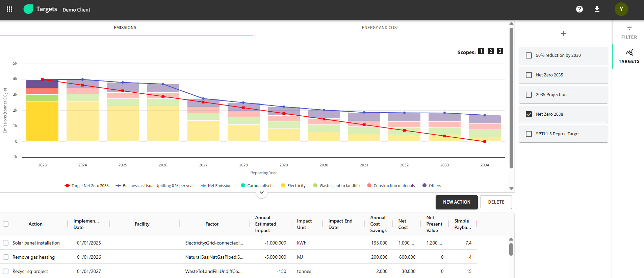Switch to the Energy and Cost tab

point(380,28)
